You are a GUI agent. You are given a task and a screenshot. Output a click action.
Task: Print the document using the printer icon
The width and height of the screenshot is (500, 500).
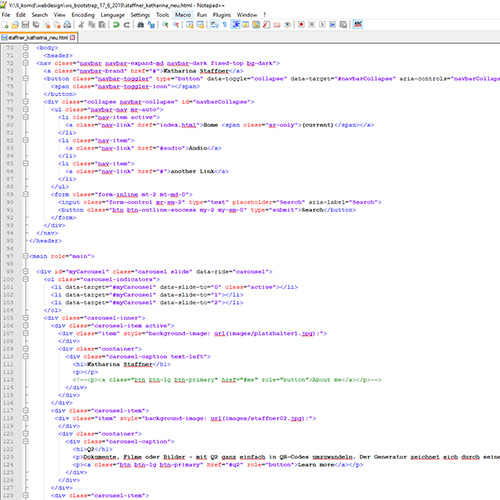pyautogui.click(x=67, y=25)
